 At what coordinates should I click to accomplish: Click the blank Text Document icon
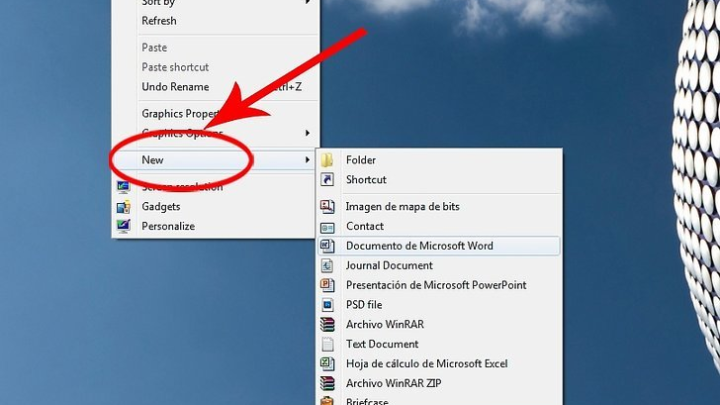point(327,344)
